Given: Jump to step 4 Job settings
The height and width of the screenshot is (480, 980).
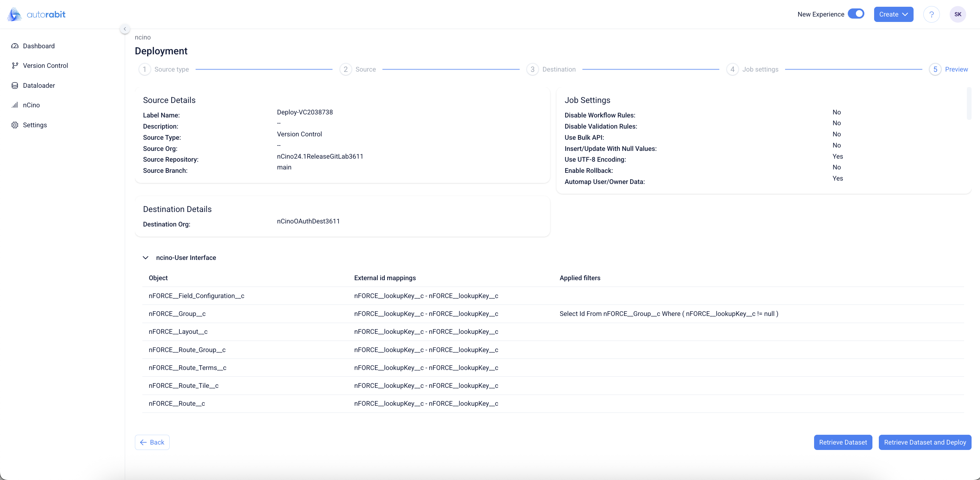Looking at the screenshot, I should click(732, 69).
